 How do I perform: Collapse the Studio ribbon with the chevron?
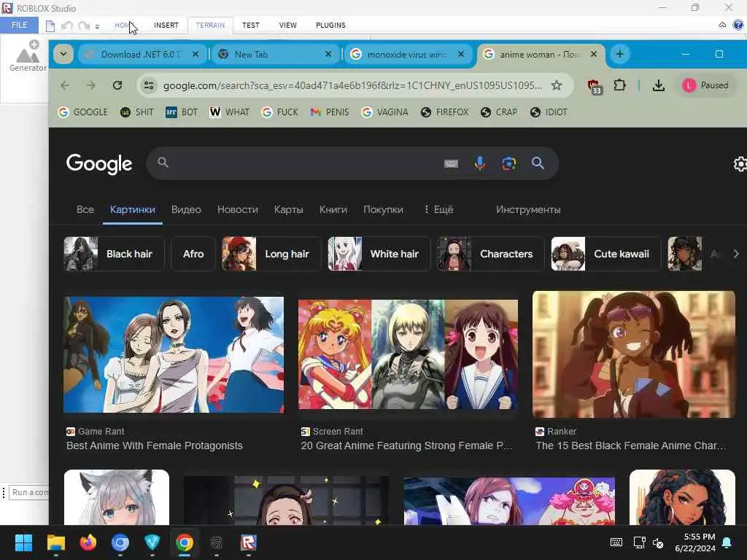[722, 25]
